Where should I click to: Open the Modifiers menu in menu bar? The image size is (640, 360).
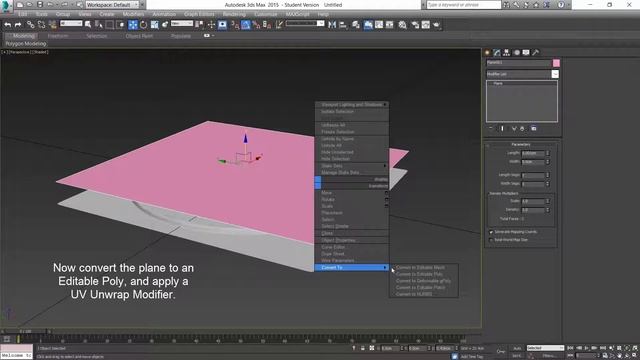click(x=133, y=14)
